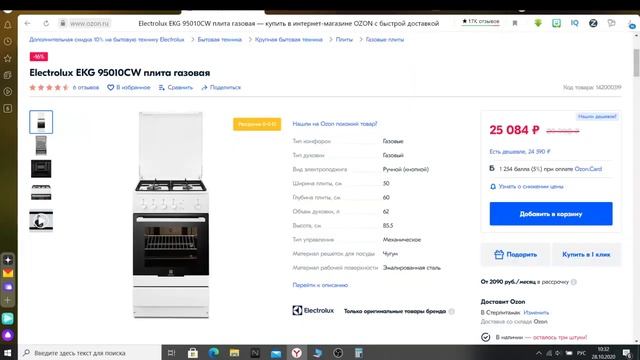
Task: Go to Бытовая техника breadcrumb
Action: click(x=220, y=40)
